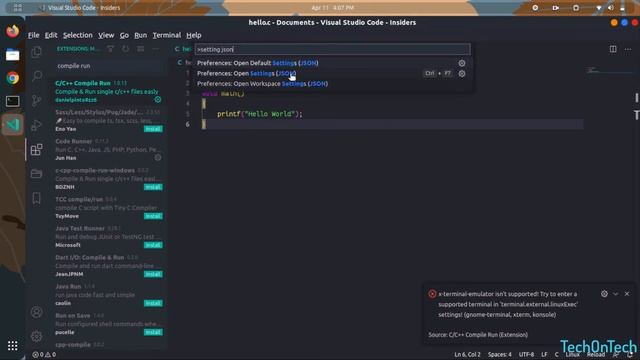Install Java Test Runner by Microsoft
Viewport: 640px width, 360px height.
[x=153, y=245]
